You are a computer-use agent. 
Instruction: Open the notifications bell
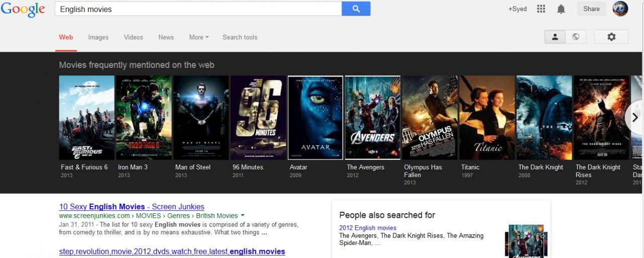[x=561, y=9]
